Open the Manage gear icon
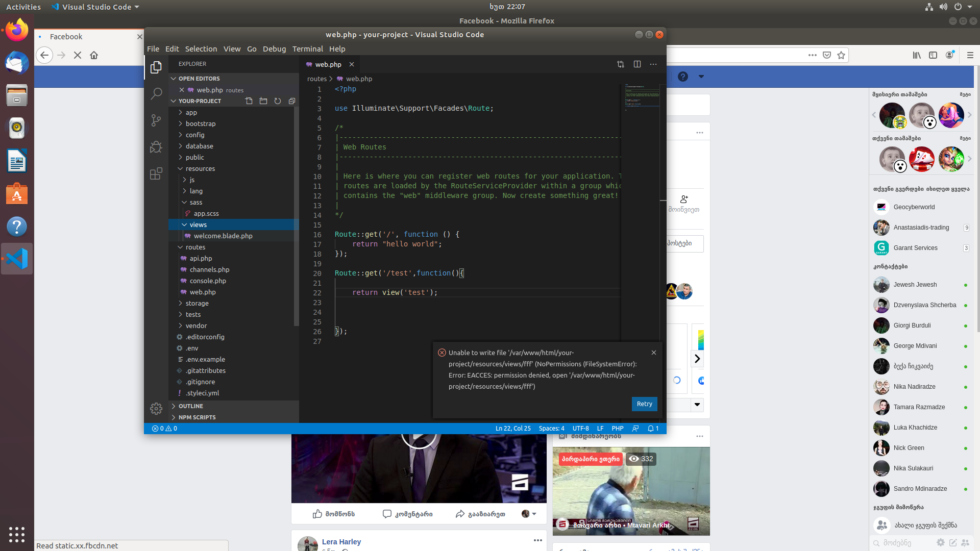This screenshot has height=551, width=980. pos(156,409)
